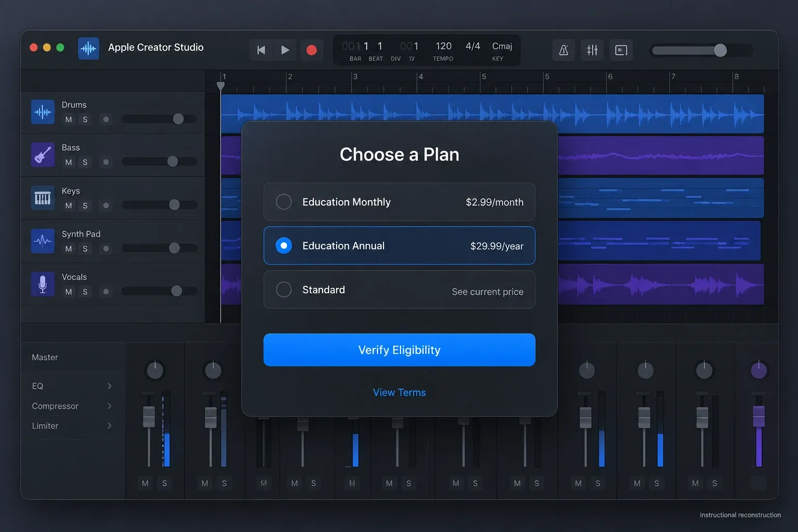
Task: Click the purple master channel fader
Action: coord(759,417)
